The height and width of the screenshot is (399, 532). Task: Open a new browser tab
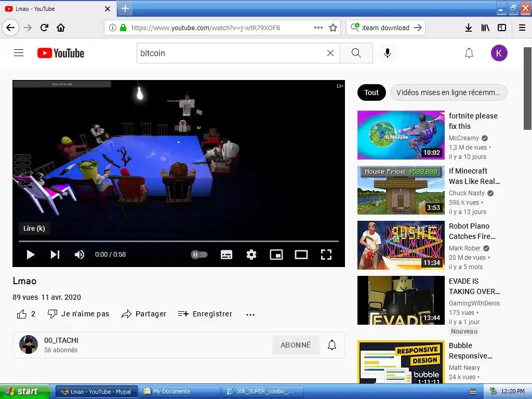pyautogui.click(x=125, y=8)
